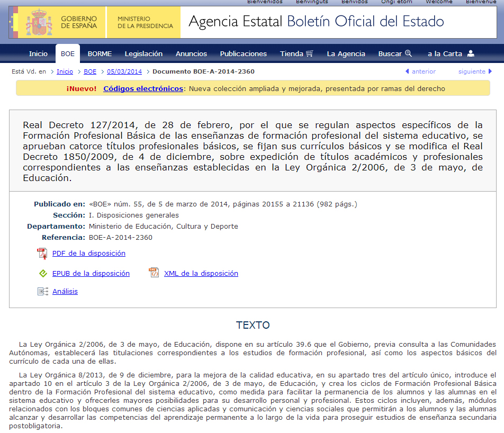Image resolution: width=504 pixels, height=433 pixels.
Task: Click the user icon beside a la Carta
Action: point(471,53)
